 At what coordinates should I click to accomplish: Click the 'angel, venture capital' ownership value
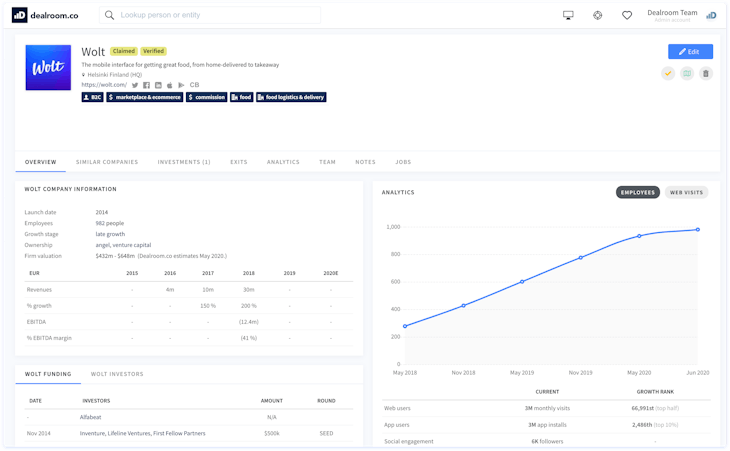123,245
